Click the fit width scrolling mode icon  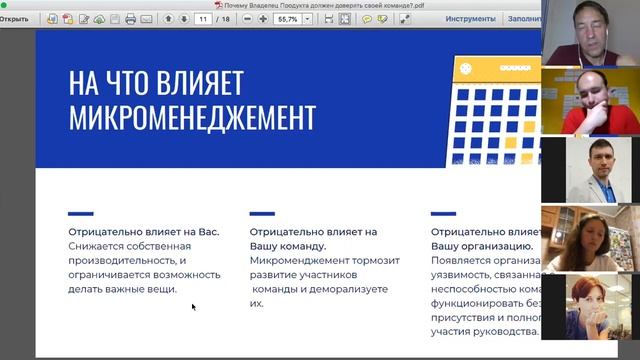point(329,19)
